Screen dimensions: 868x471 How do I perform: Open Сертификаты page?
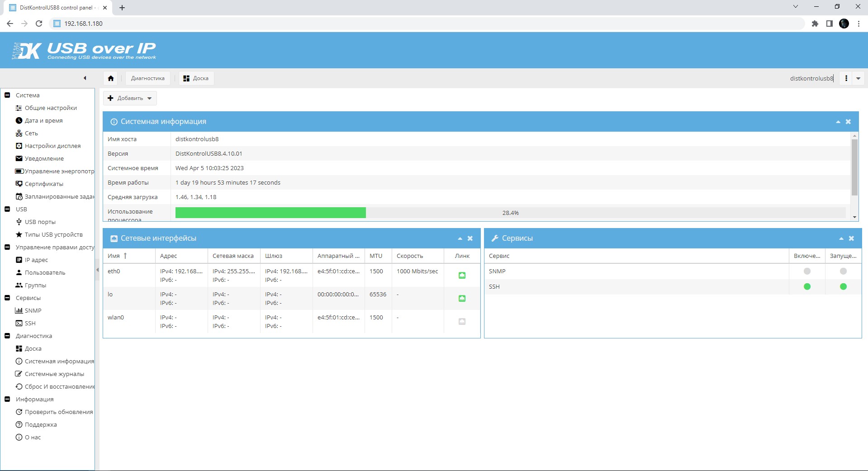point(44,184)
